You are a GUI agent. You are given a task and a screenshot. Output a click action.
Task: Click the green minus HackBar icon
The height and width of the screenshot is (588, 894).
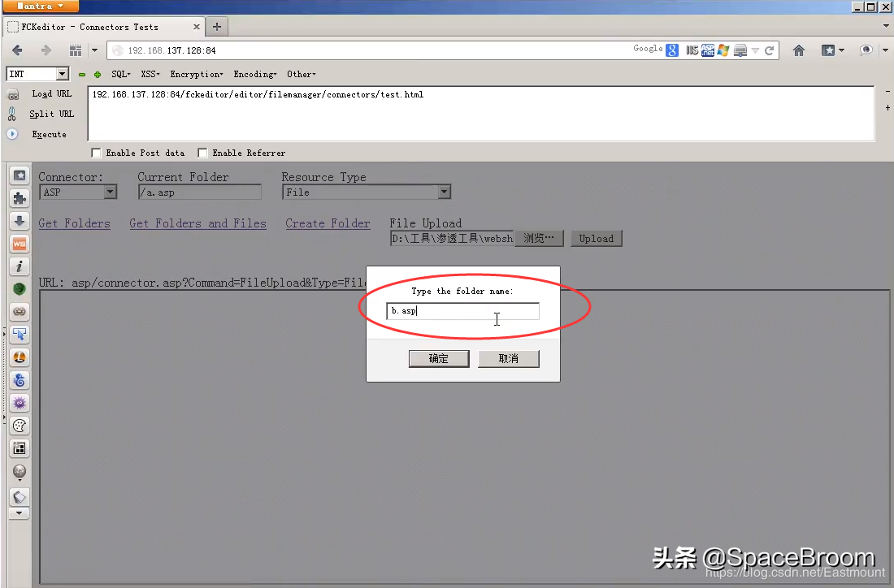click(82, 75)
